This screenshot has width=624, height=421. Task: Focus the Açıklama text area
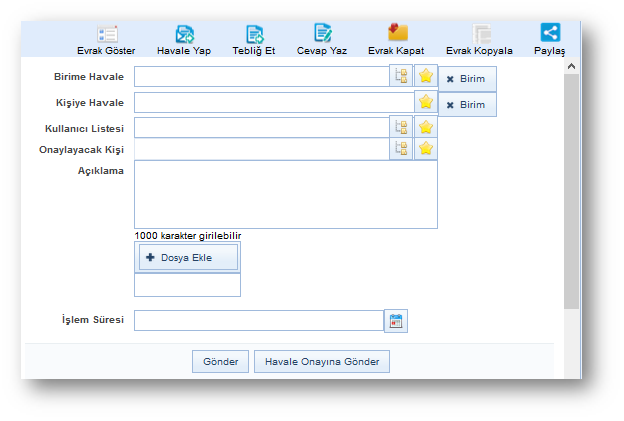pos(286,194)
